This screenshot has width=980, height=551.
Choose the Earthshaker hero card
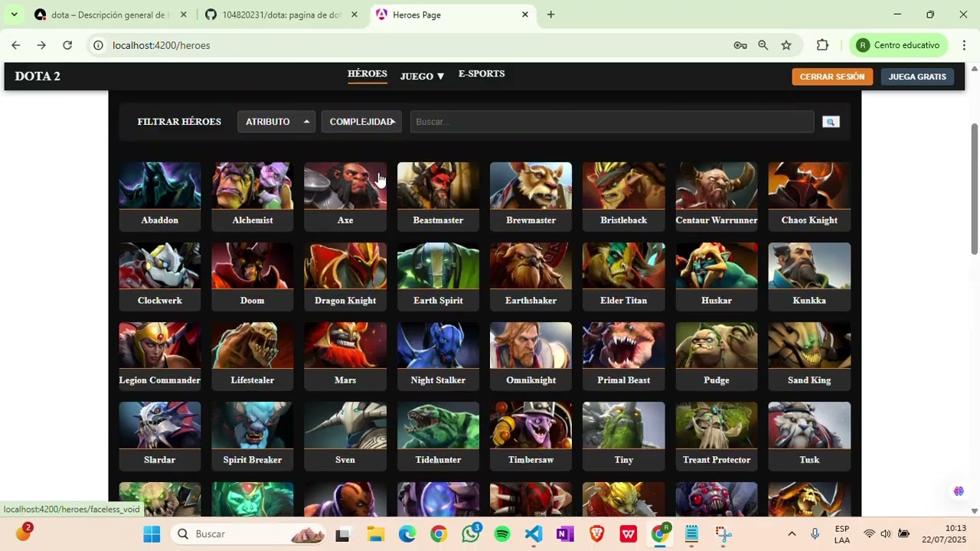(x=531, y=276)
